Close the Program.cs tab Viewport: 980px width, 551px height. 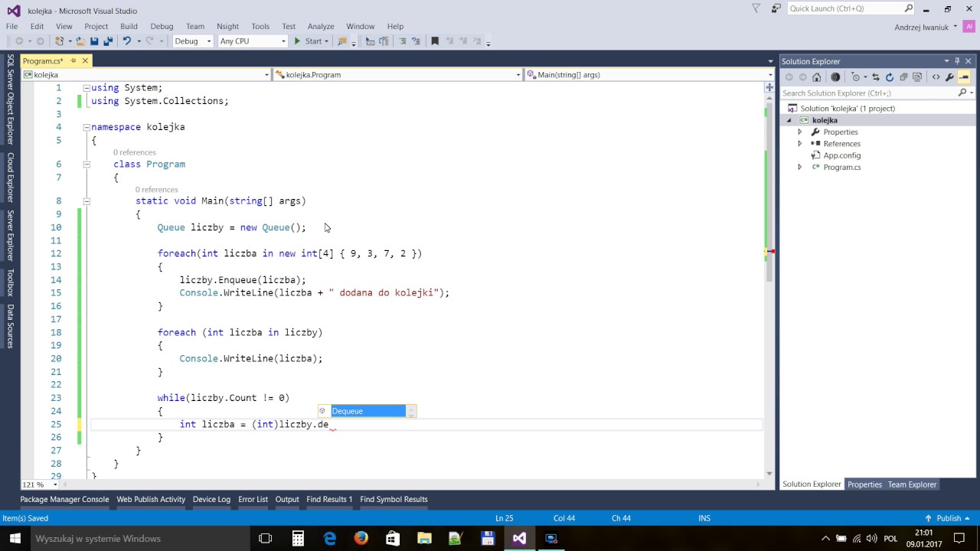(x=85, y=61)
